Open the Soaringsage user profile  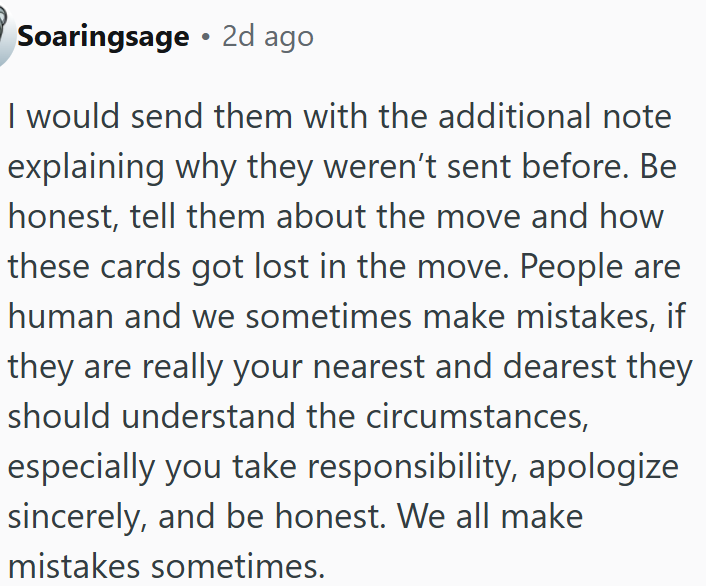coord(103,38)
